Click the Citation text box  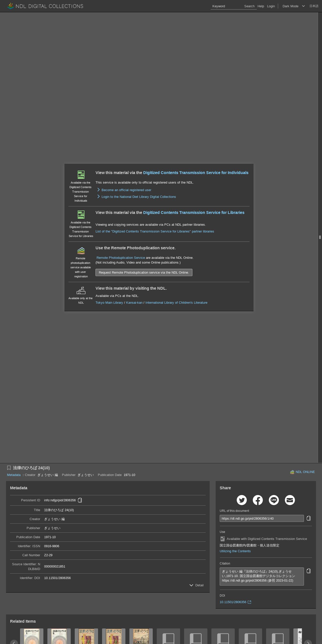tap(262, 577)
